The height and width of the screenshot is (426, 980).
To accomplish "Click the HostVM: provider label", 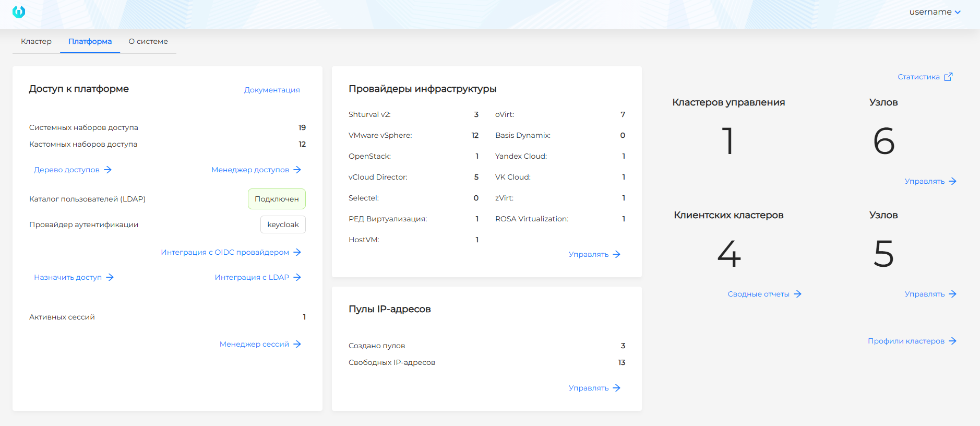I will [x=364, y=240].
